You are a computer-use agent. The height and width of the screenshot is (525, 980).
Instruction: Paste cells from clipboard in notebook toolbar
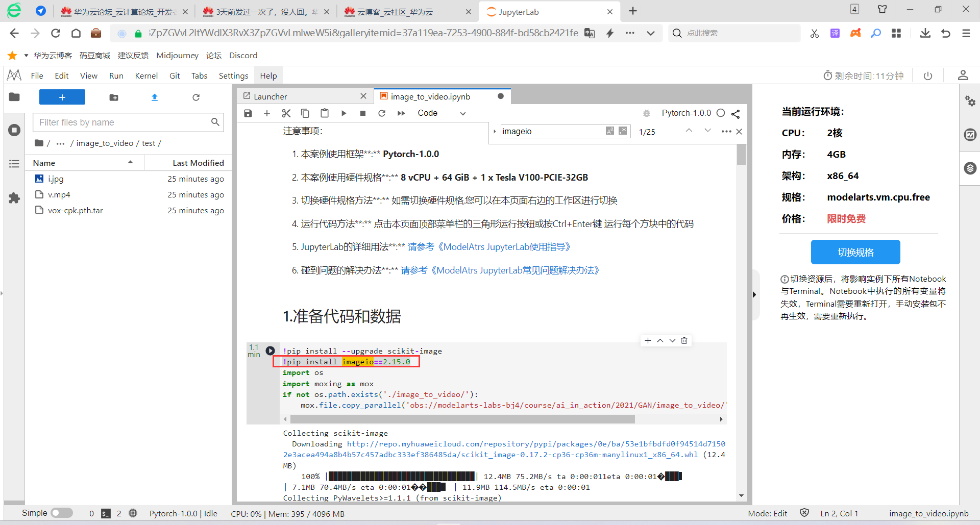325,113
